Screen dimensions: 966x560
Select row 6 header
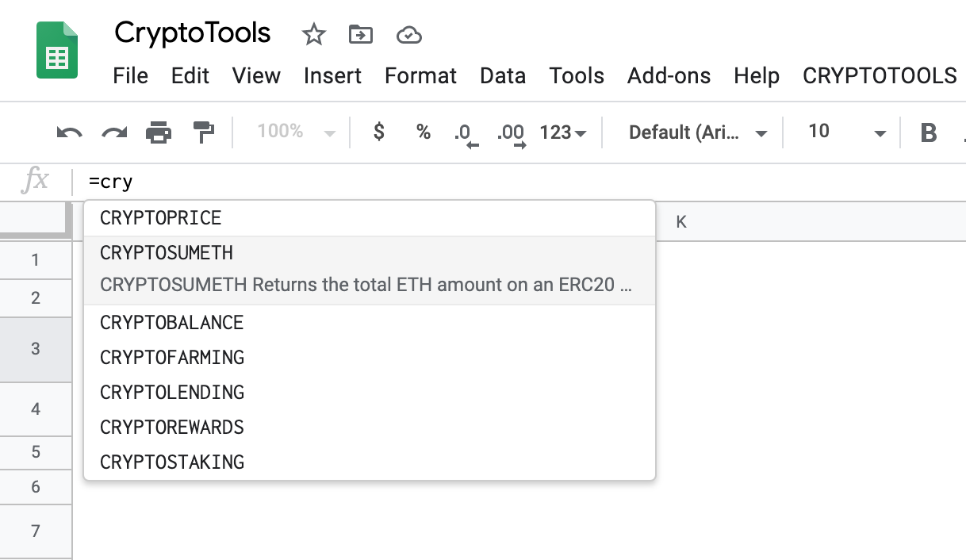point(36,487)
